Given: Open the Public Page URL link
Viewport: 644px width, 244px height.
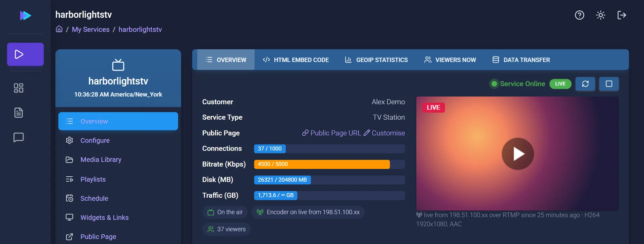Looking at the screenshot, I should 331,133.
